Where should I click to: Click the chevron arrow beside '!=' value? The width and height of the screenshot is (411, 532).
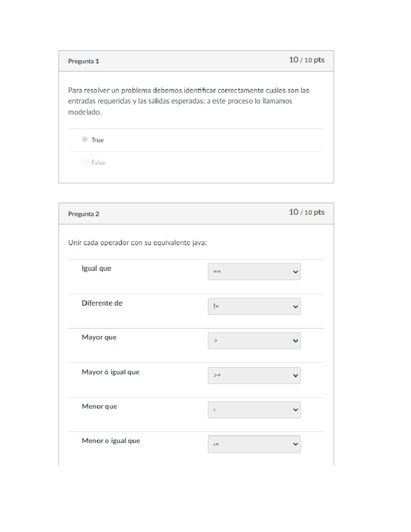click(295, 307)
